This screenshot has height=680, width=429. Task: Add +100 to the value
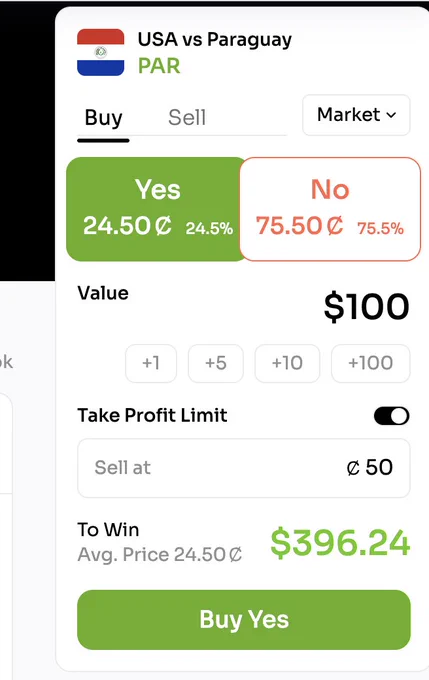tap(370, 363)
